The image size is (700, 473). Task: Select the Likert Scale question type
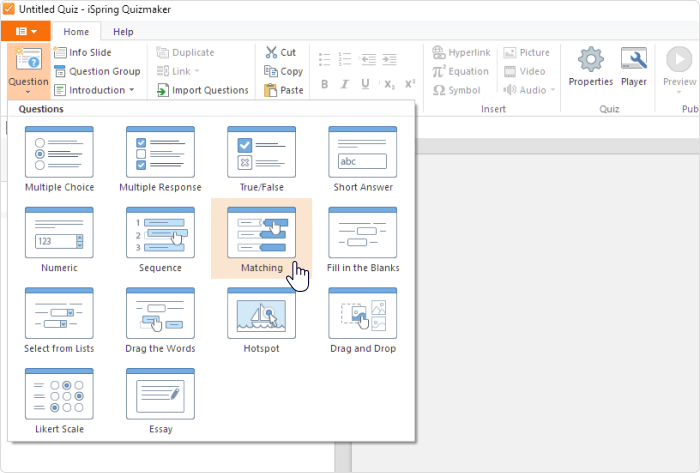click(x=59, y=402)
